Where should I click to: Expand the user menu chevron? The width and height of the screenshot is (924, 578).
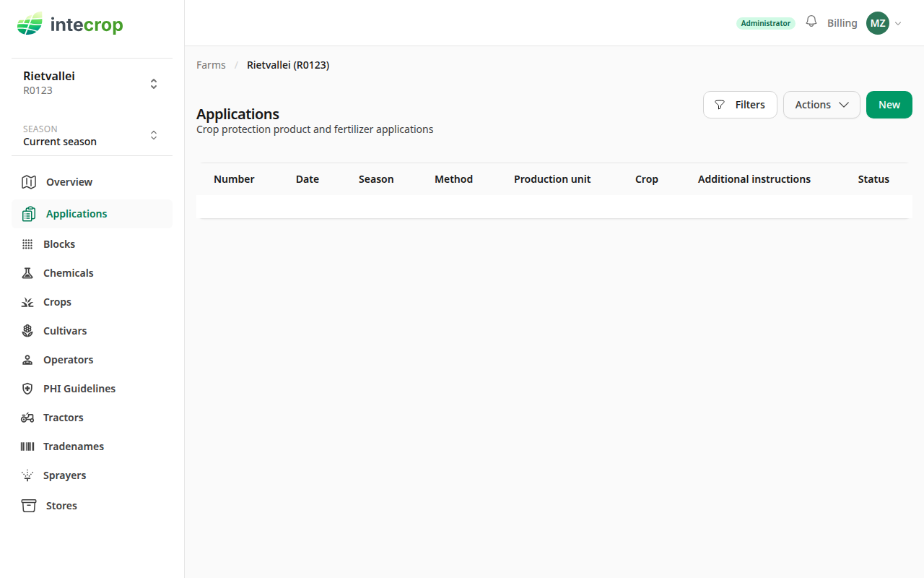898,24
